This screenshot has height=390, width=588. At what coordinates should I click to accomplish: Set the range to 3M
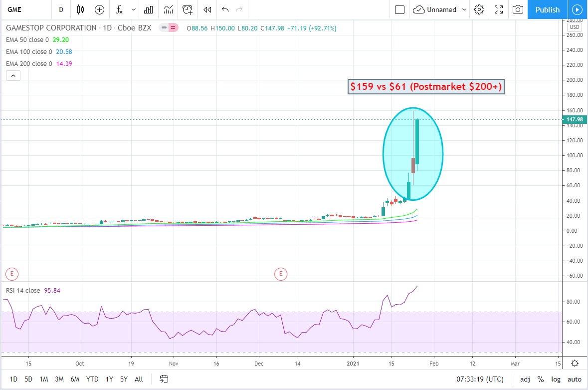coord(59,379)
